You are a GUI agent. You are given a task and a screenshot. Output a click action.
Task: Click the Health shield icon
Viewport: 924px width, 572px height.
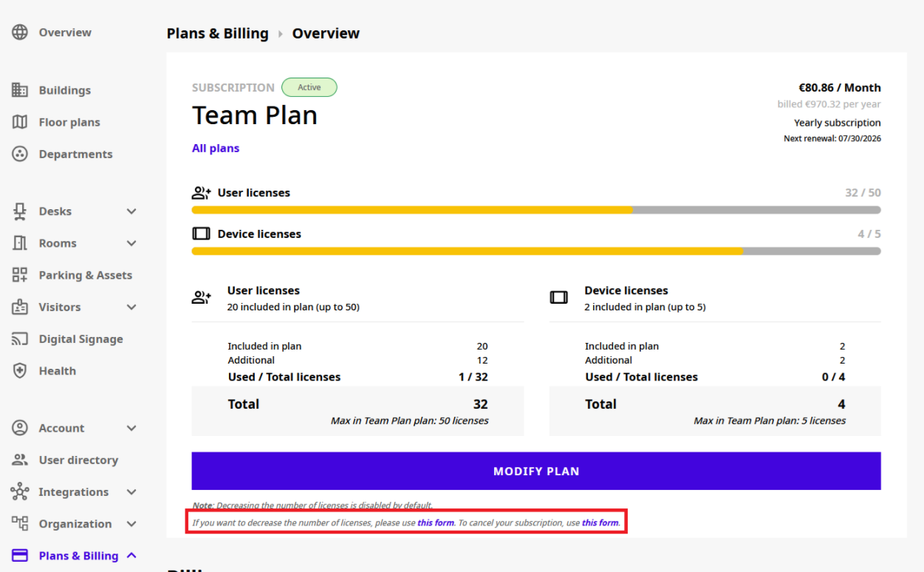20,371
